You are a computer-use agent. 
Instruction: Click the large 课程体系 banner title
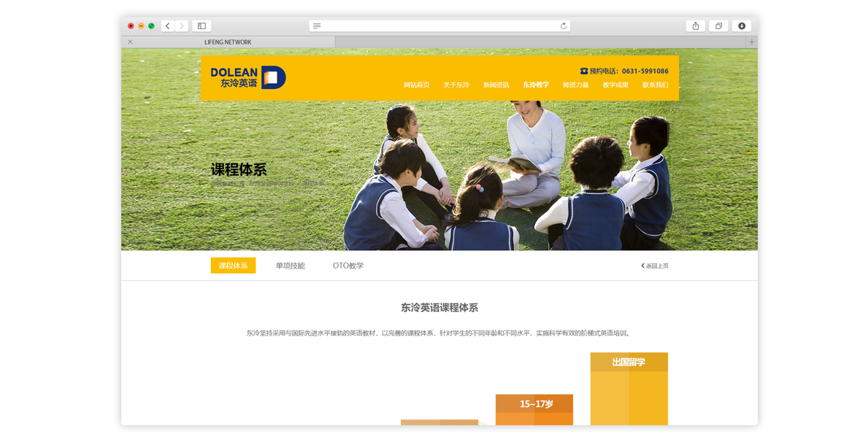tap(239, 170)
